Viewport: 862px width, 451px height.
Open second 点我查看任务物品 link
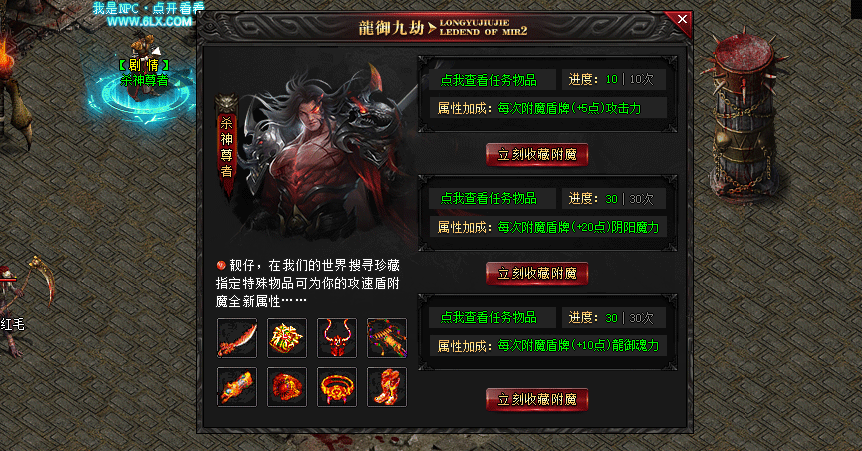tap(489, 199)
